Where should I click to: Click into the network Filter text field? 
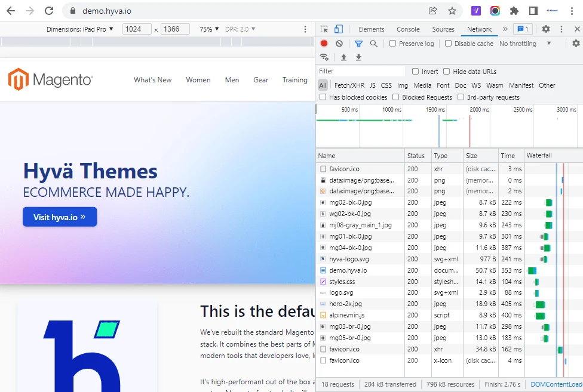(x=361, y=72)
